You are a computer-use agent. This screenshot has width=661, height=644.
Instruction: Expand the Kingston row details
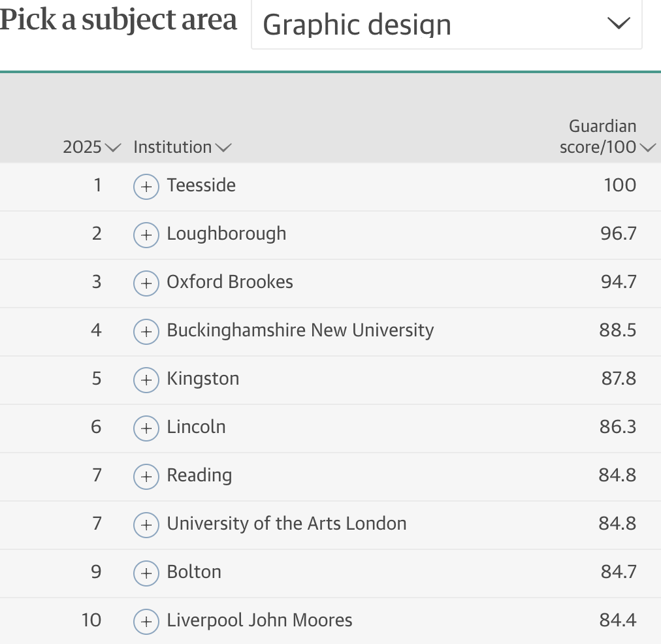(x=146, y=380)
